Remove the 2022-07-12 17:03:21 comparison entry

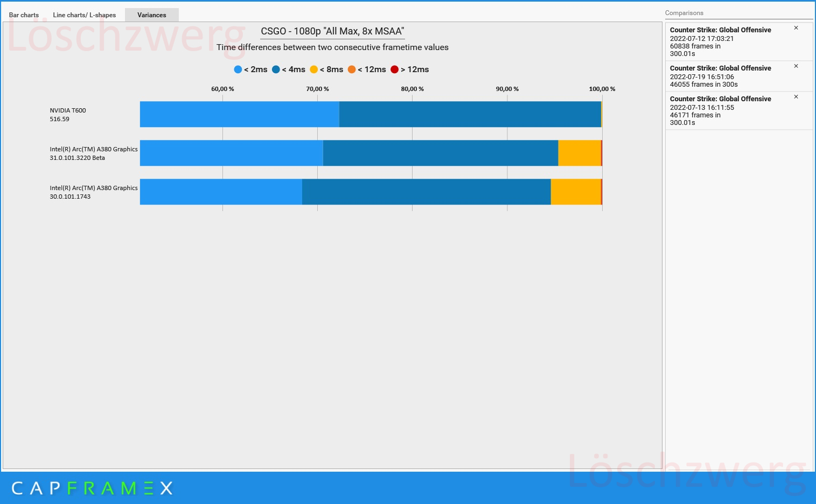(x=796, y=28)
